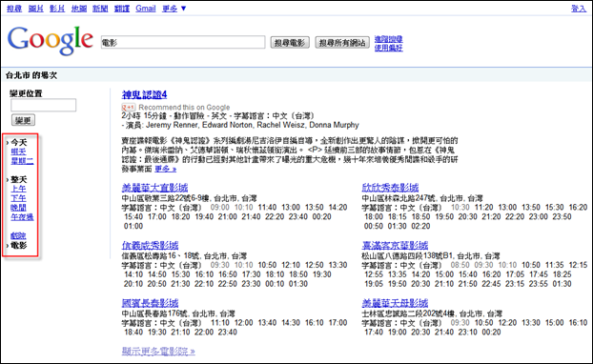
Task: Click the cast line starting Jeremy Renner
Action: (253, 125)
